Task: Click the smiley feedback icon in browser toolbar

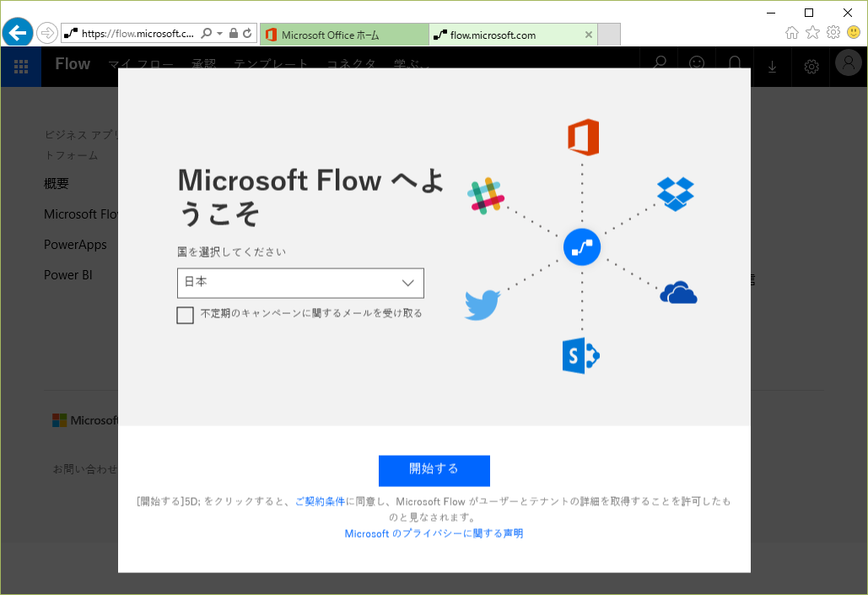Action: (x=854, y=33)
